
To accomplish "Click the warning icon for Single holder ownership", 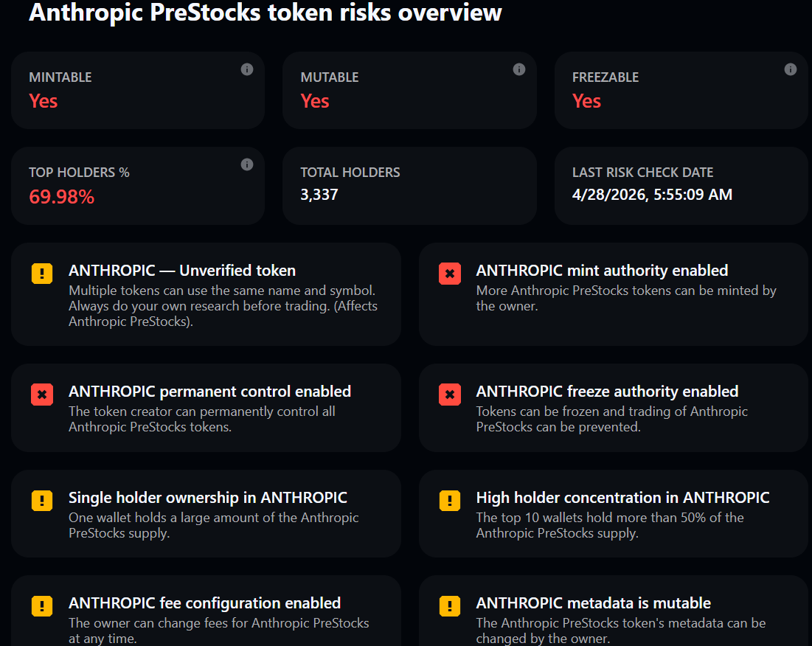I will pyautogui.click(x=42, y=501).
